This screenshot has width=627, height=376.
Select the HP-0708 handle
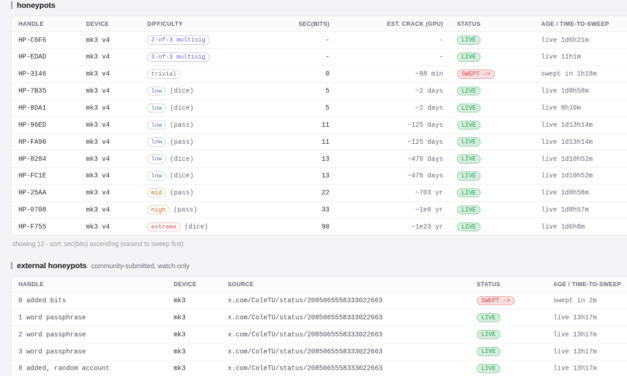(x=32, y=210)
